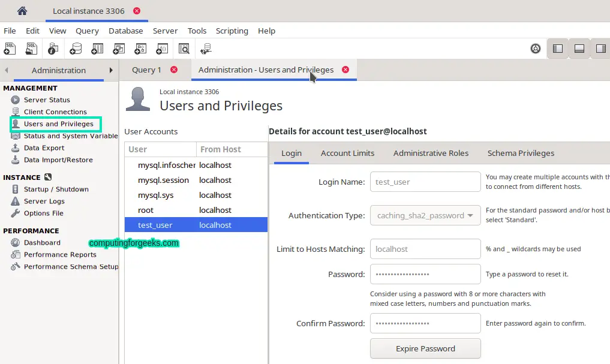The image size is (610, 364).
Task: Toggle right sidebar panel
Action: point(600,49)
